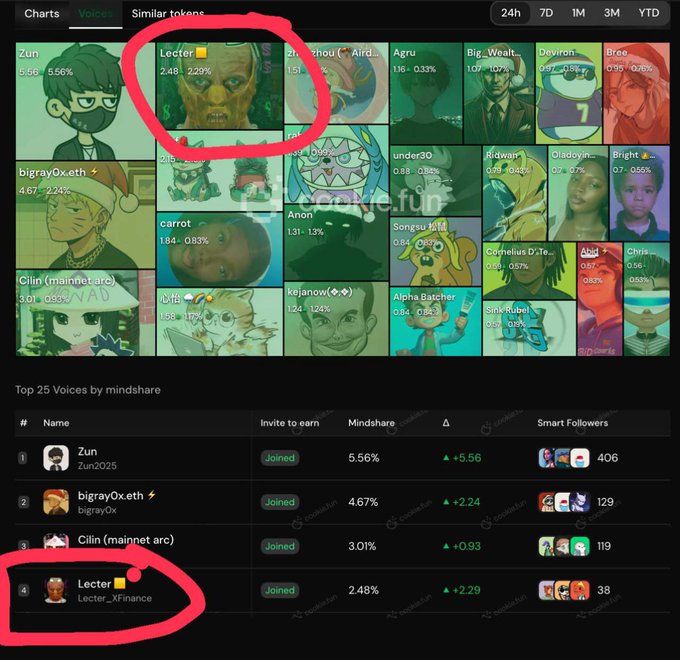Click smart follower avatars next to 406
This screenshot has height=660, width=680.
point(564,457)
